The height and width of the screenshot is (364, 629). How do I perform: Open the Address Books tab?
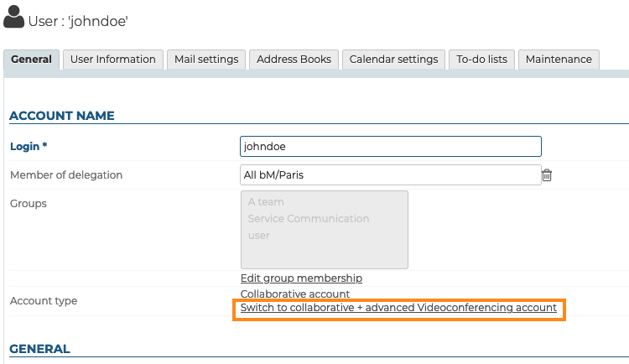pyautogui.click(x=294, y=60)
